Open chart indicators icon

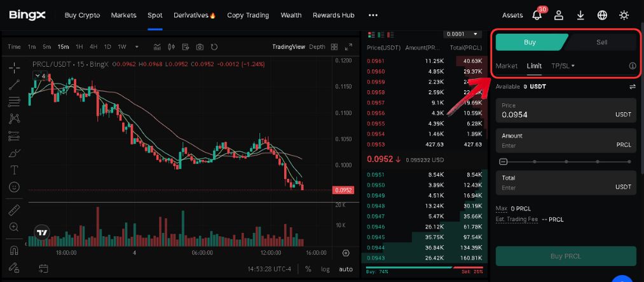pos(157,47)
